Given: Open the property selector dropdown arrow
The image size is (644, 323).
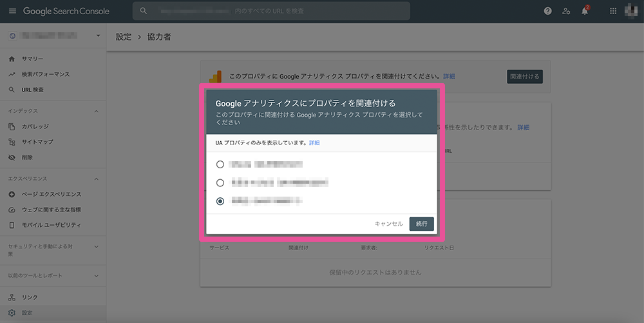Looking at the screenshot, I should click(98, 35).
